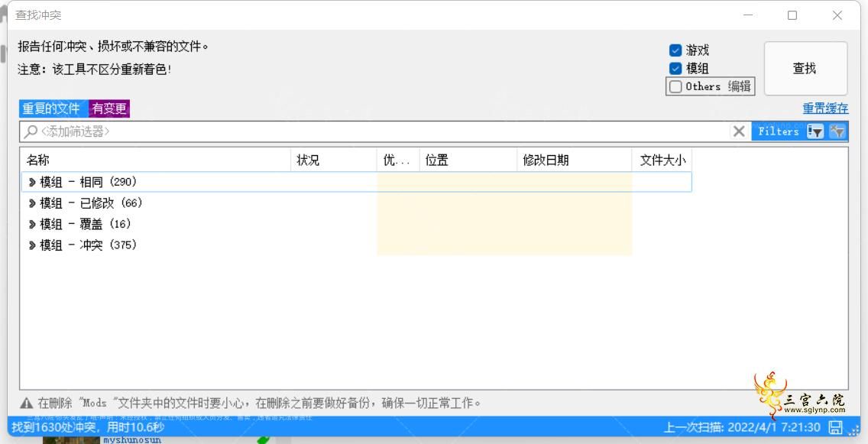
Task: Toggle the 游戏 checkbox
Action: click(675, 50)
